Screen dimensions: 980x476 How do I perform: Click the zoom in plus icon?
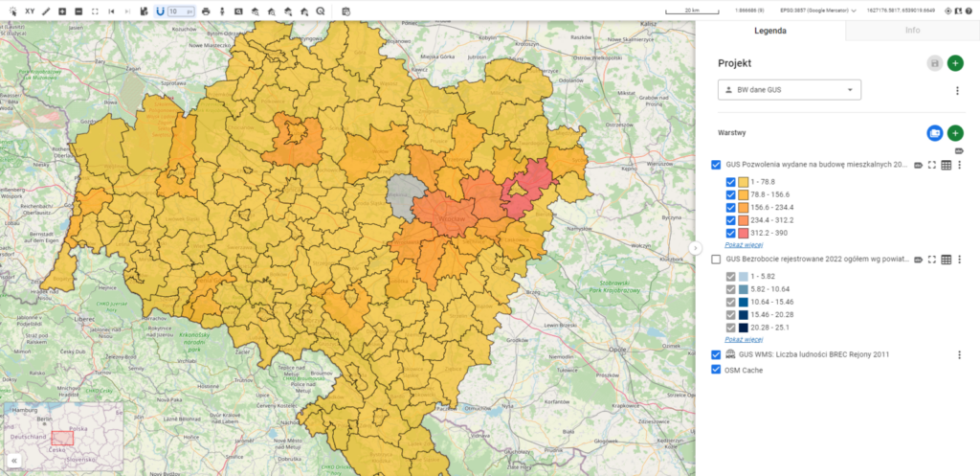tap(62, 11)
